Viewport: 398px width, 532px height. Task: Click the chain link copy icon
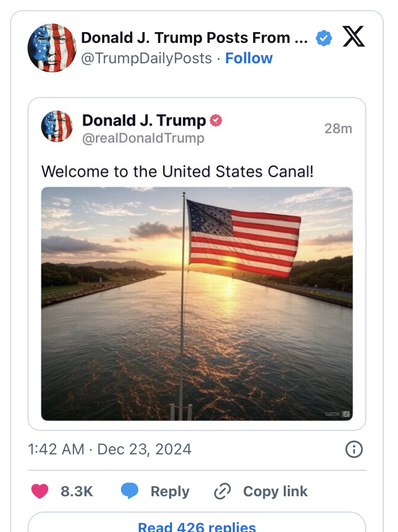pos(222,491)
